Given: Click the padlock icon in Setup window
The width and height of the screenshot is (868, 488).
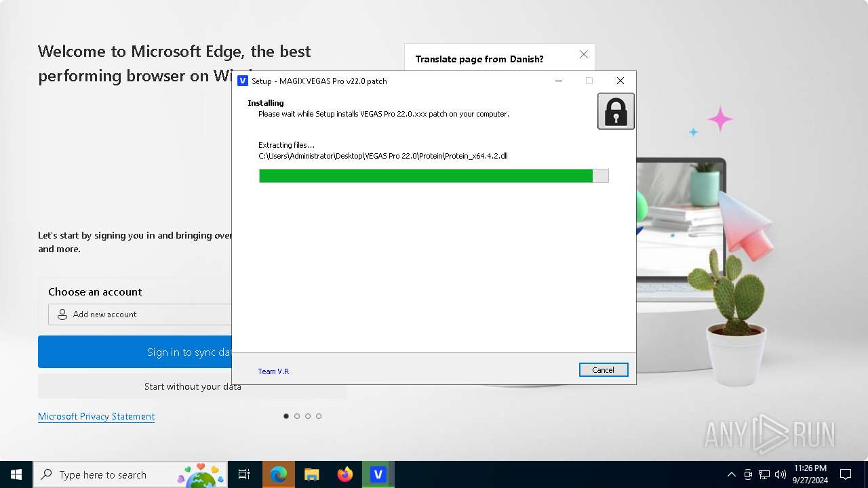Looking at the screenshot, I should pyautogui.click(x=616, y=111).
